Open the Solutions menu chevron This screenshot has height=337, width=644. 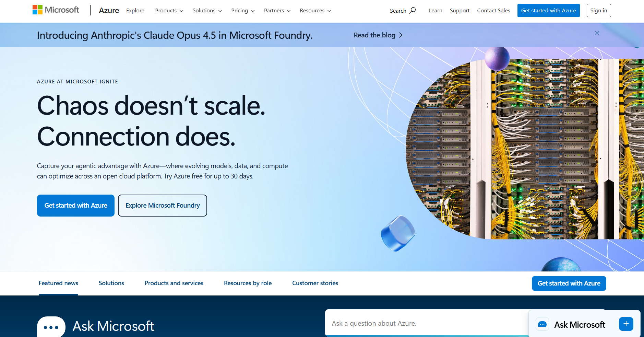tap(220, 11)
